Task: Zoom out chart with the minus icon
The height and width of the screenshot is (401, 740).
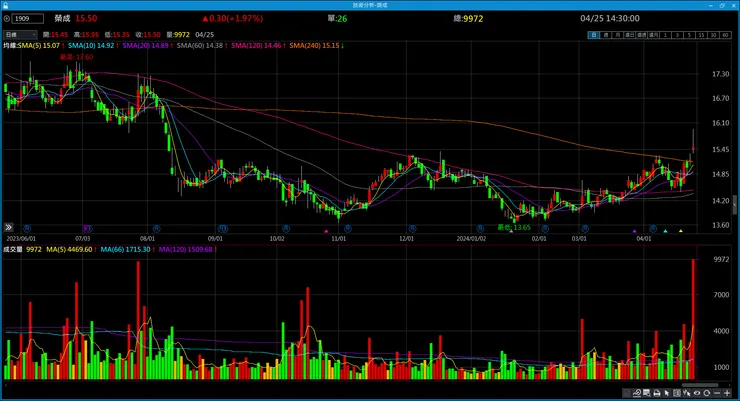Action: [717, 393]
